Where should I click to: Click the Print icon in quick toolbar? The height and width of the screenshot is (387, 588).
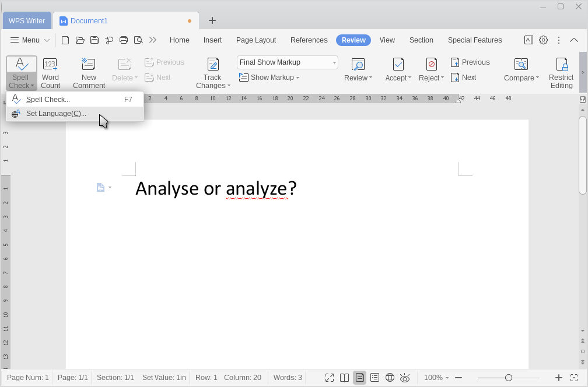[x=124, y=40]
